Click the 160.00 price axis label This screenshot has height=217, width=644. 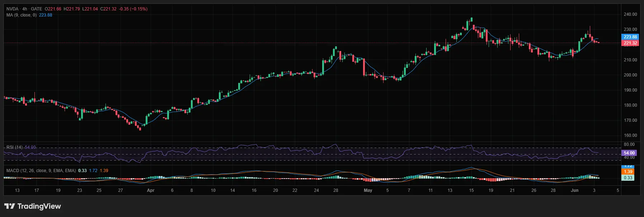(x=630, y=135)
